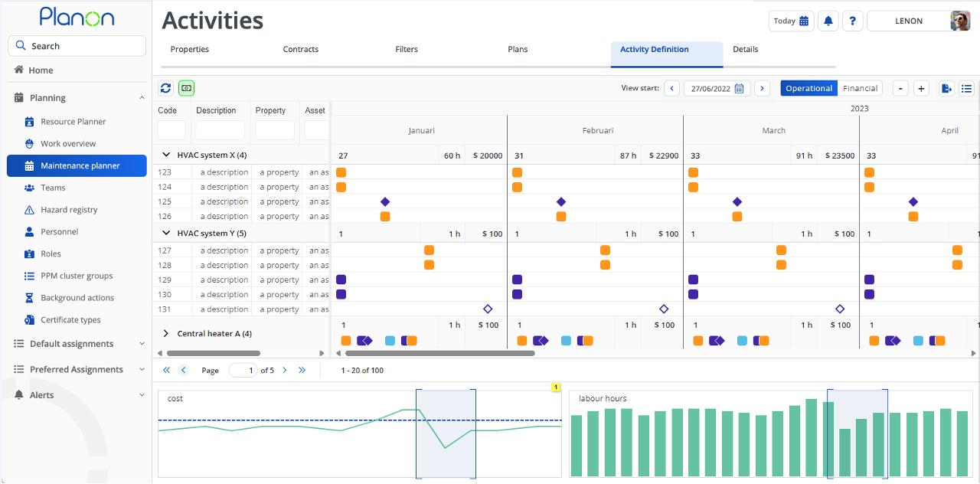Go to previous view start period
The height and width of the screenshot is (484, 980).
click(x=671, y=89)
